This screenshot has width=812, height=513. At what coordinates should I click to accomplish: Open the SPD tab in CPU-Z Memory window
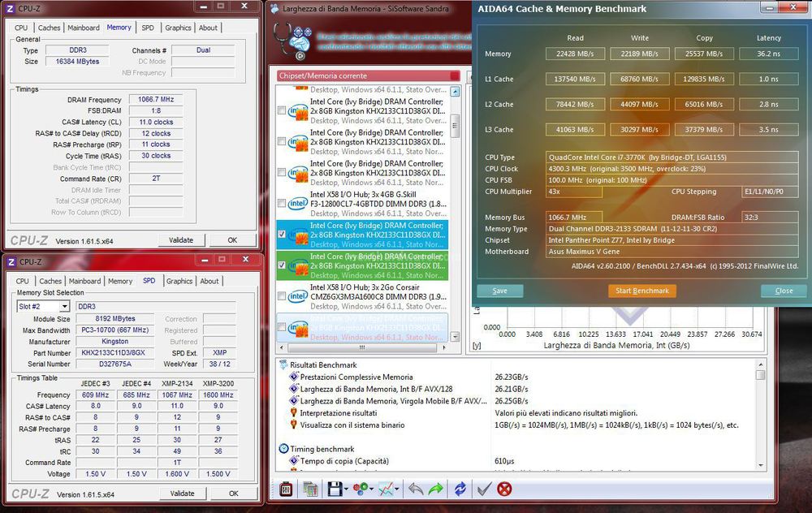pos(148,28)
